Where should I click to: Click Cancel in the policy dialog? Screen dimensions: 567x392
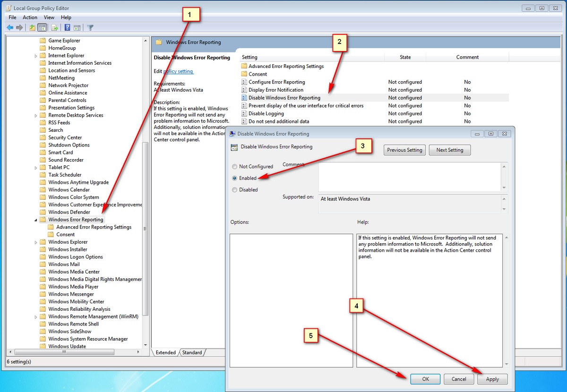pyautogui.click(x=459, y=379)
